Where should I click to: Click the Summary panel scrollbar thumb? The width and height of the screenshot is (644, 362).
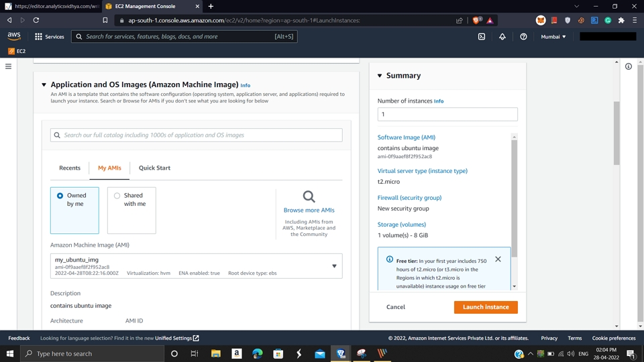pyautogui.click(x=515, y=198)
